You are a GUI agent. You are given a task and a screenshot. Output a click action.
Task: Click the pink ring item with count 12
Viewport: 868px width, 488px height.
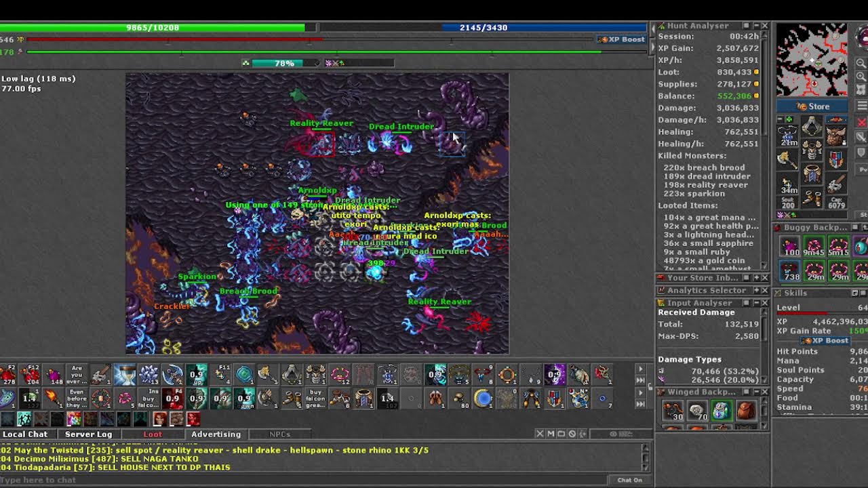tap(340, 375)
